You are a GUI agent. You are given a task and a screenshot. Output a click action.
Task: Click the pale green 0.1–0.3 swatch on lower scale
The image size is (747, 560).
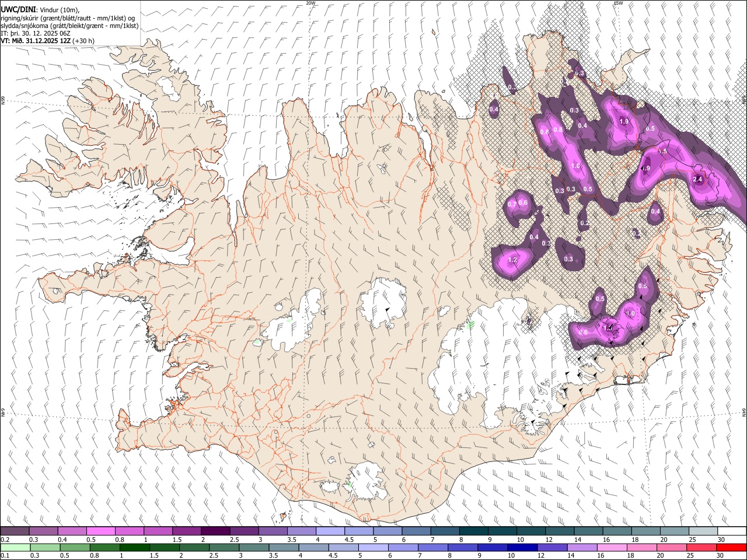15,547
